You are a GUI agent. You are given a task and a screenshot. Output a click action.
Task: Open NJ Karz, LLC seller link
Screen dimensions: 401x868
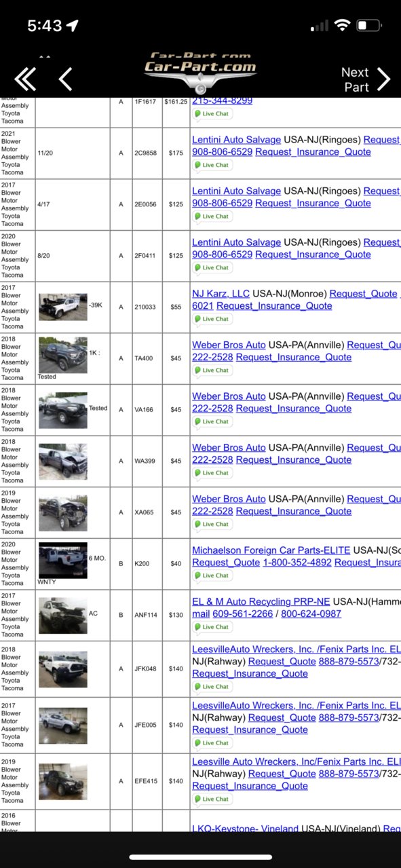[221, 294]
